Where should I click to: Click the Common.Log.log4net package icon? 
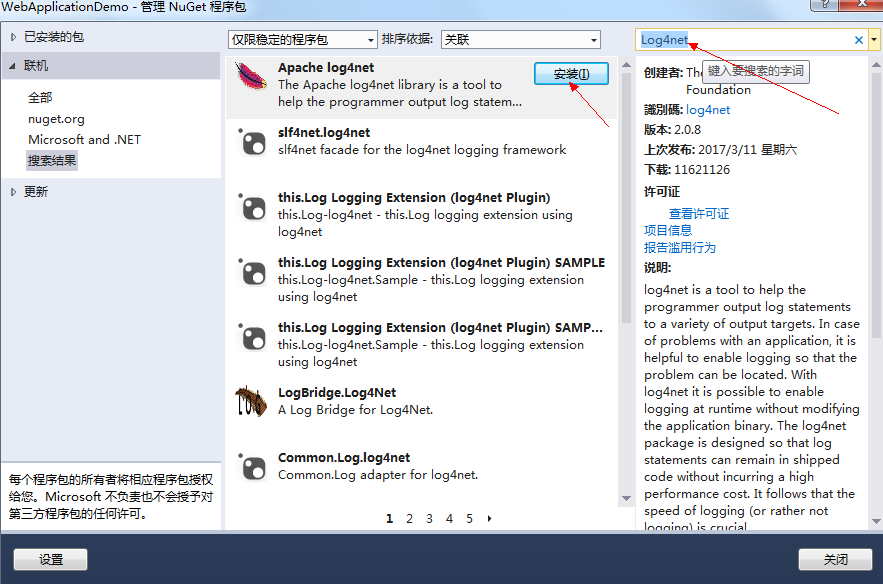pyautogui.click(x=252, y=467)
